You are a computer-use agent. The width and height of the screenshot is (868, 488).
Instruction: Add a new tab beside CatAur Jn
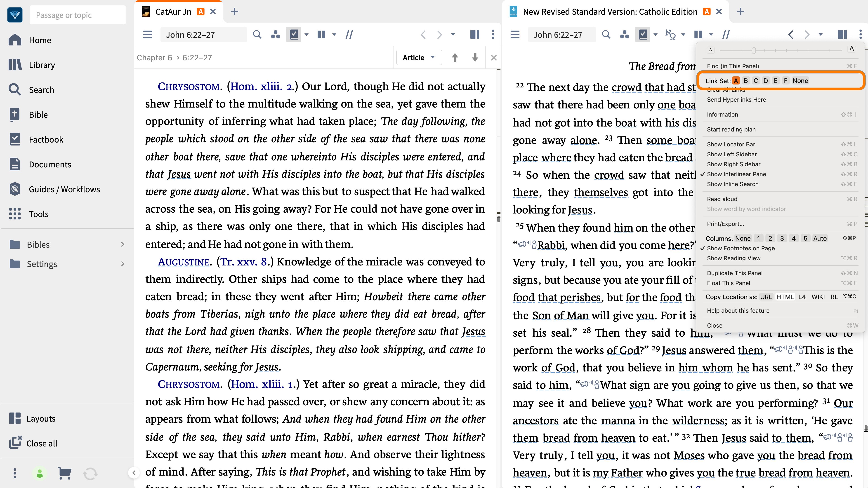pos(234,12)
